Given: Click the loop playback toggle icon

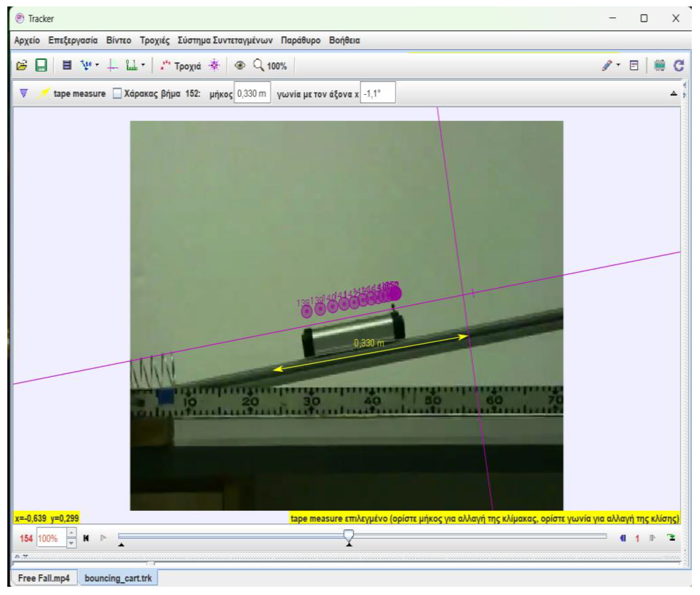Looking at the screenshot, I should (672, 538).
